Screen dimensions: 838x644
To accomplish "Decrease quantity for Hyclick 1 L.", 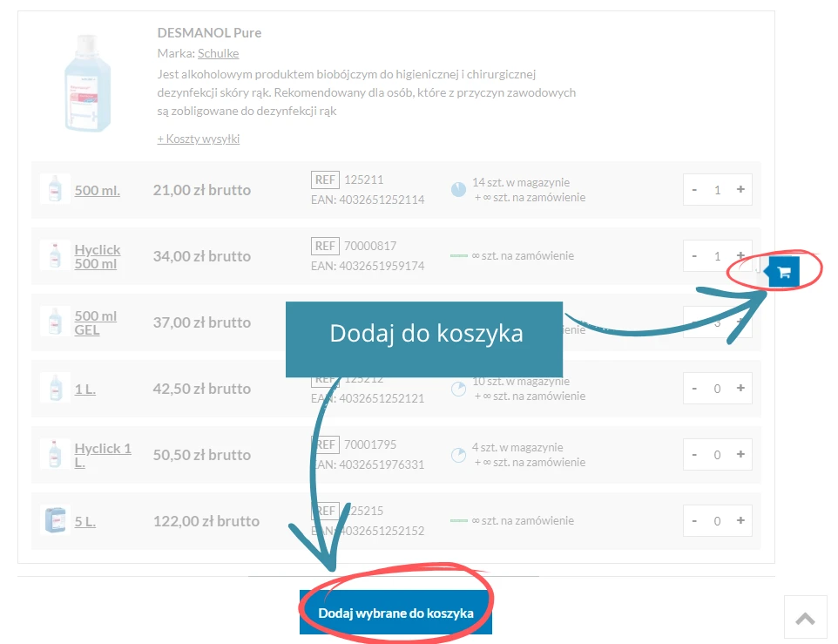I will pyautogui.click(x=694, y=455).
